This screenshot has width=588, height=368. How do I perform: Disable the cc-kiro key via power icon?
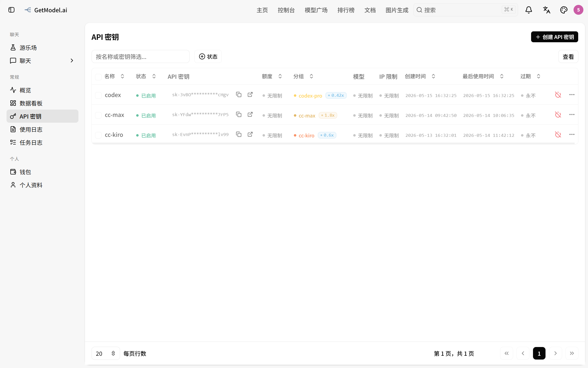pos(558,134)
